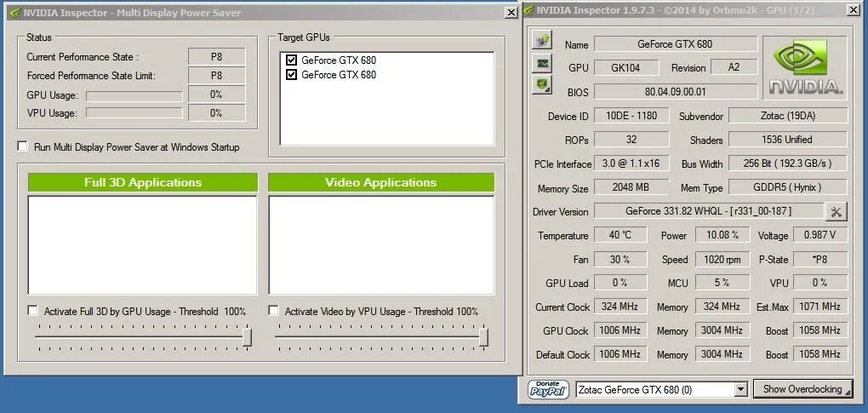Click the Video Applications header

[381, 182]
